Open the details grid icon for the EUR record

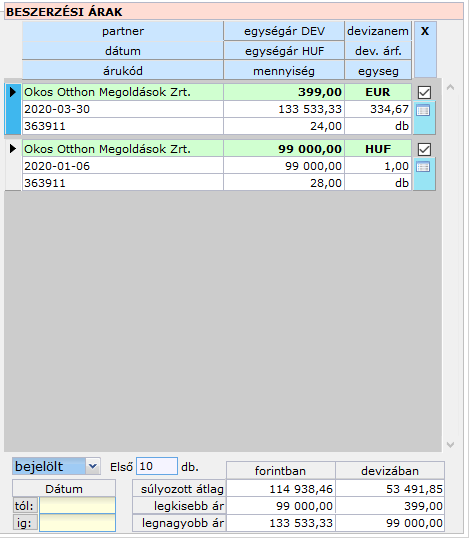coord(424,111)
